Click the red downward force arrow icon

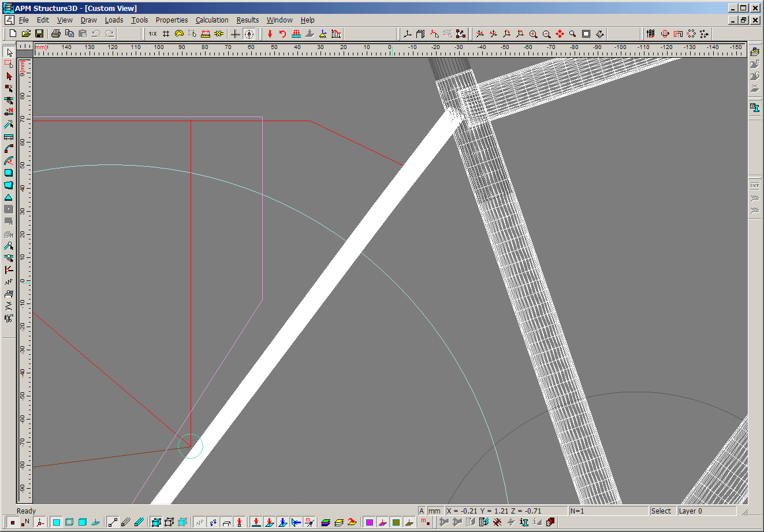[x=270, y=34]
